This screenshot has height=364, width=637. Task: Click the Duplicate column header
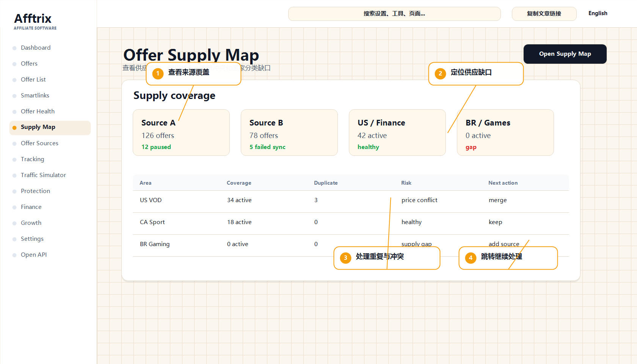click(x=326, y=183)
